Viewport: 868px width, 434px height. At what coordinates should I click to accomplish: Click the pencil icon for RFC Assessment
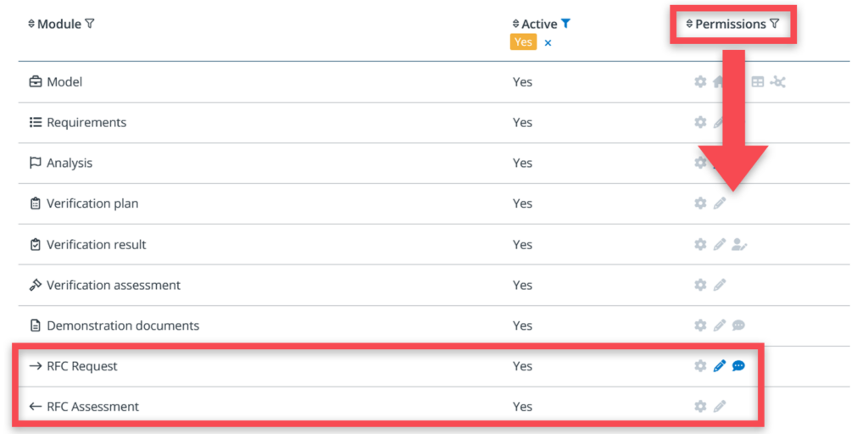point(720,407)
